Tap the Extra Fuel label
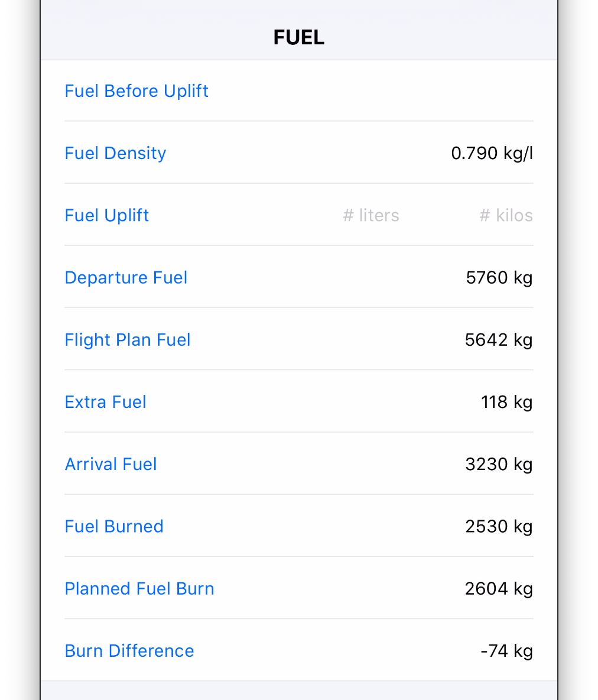Viewport: 598px width, 700px height. click(105, 402)
